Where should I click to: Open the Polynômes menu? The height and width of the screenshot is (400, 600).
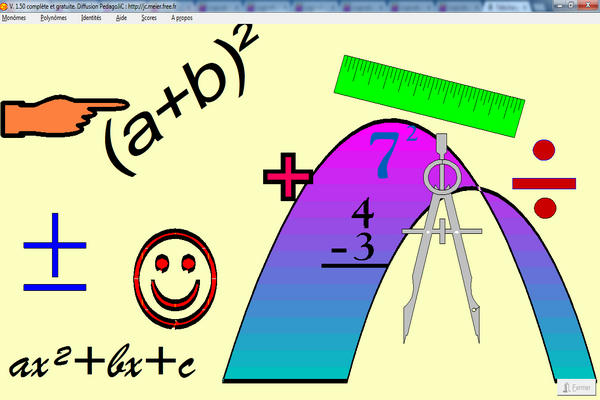point(54,18)
